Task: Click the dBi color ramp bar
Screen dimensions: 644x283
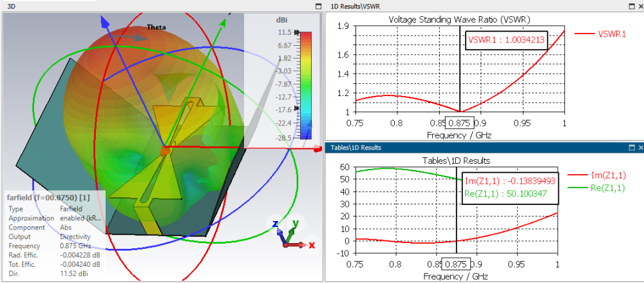Action: tap(306, 86)
